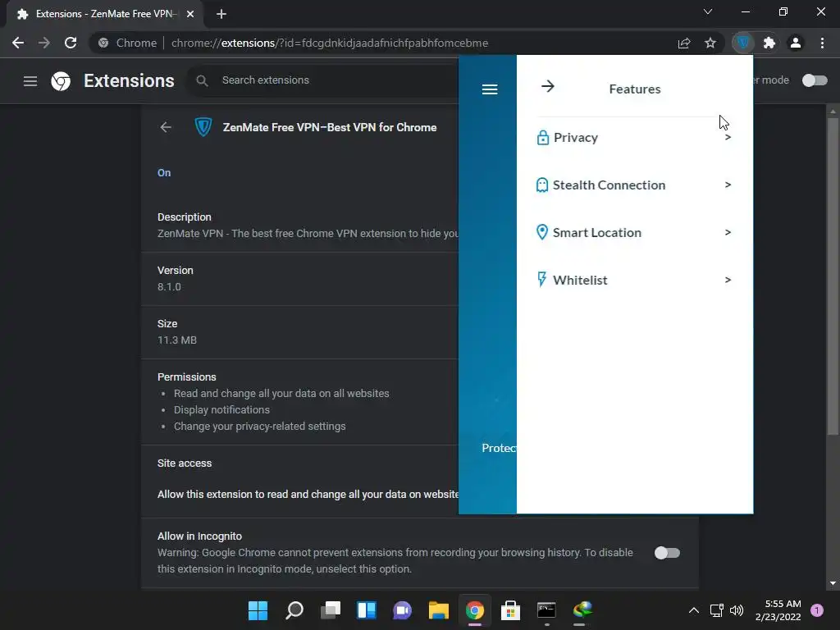Image resolution: width=840 pixels, height=630 pixels.
Task: Expand the Smart Location chevron
Action: 728,232
